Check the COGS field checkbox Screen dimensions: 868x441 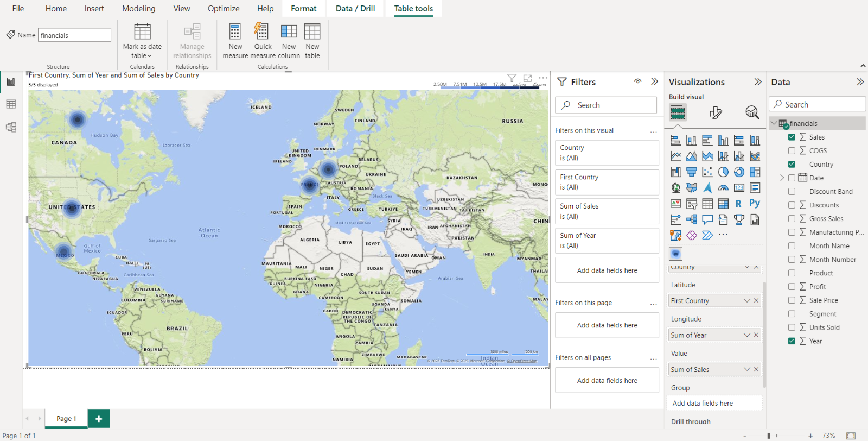click(x=792, y=151)
